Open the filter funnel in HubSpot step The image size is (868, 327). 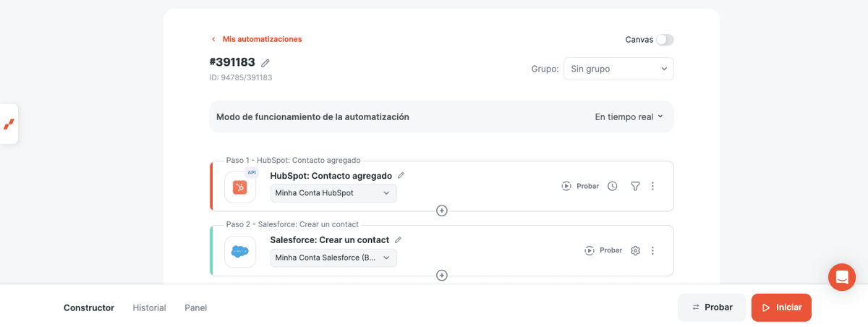pyautogui.click(x=635, y=186)
